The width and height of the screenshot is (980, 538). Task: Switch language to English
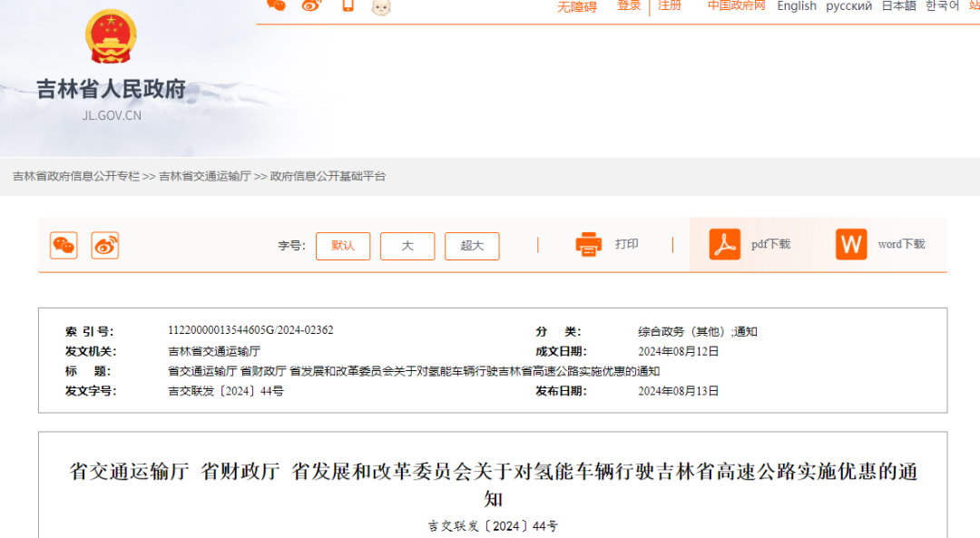click(797, 6)
